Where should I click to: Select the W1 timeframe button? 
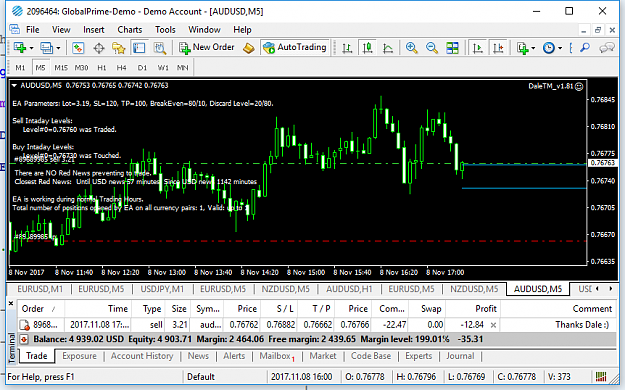163,68
